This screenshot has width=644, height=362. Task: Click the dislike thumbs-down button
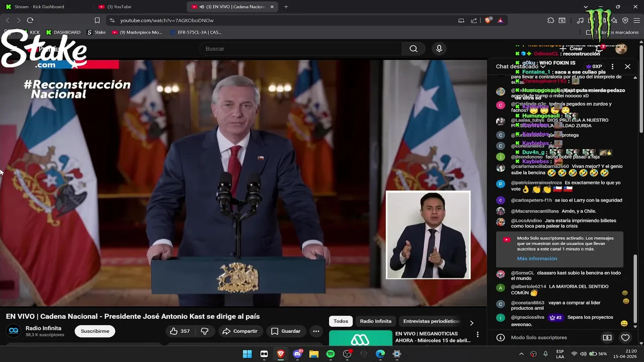[x=205, y=331]
